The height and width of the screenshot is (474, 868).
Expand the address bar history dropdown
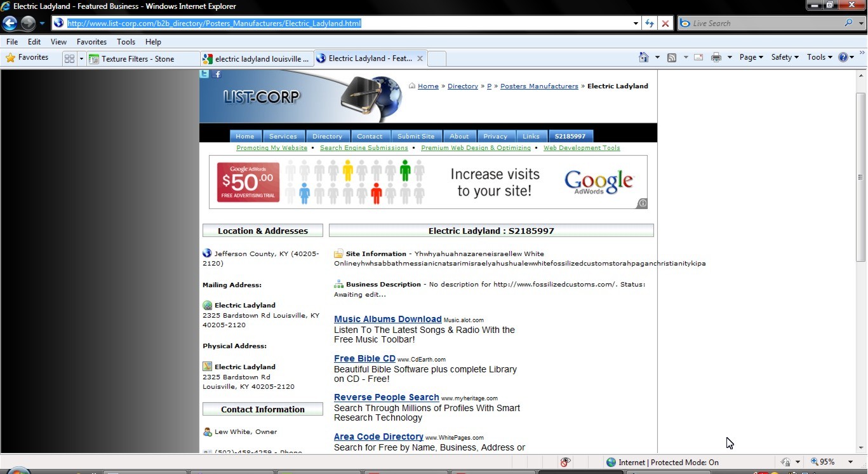636,24
